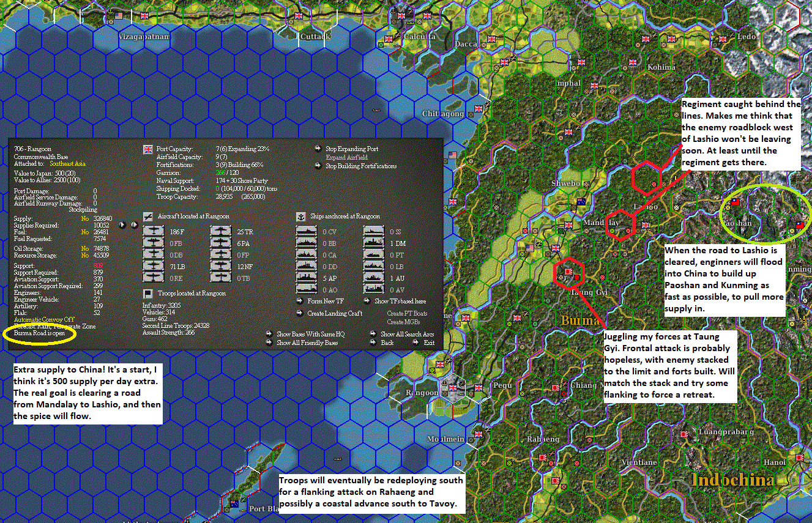Image resolution: width=812 pixels, height=523 pixels.
Task: Click Create Landing Craft
Action: point(335,313)
